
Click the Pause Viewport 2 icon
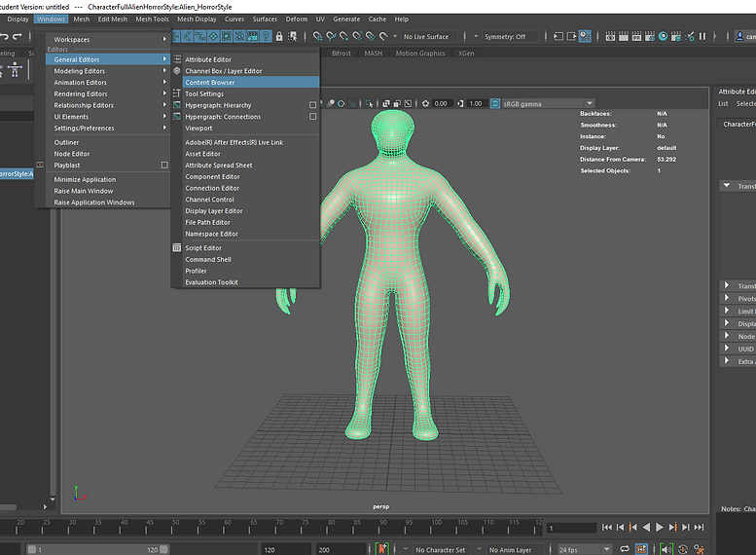tap(702, 36)
